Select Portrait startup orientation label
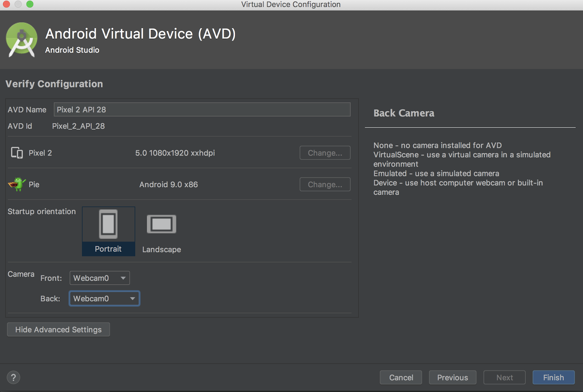The image size is (583, 392). tap(108, 249)
